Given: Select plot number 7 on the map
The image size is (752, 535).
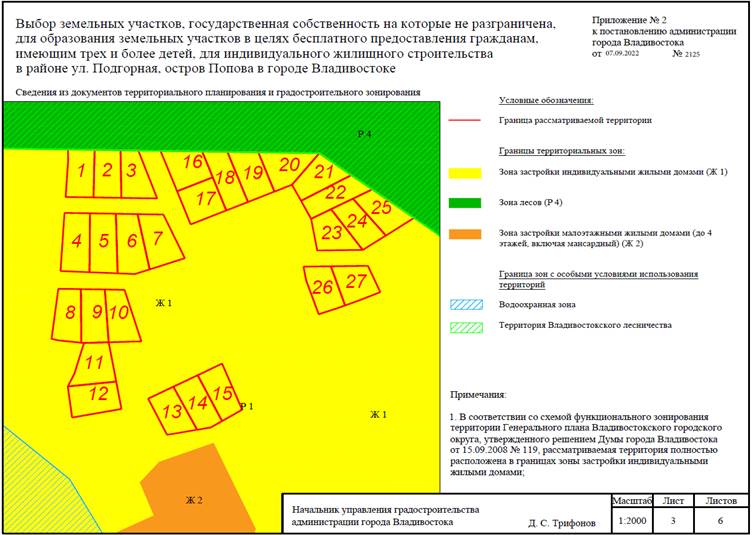Looking at the screenshot, I should coord(161,240).
